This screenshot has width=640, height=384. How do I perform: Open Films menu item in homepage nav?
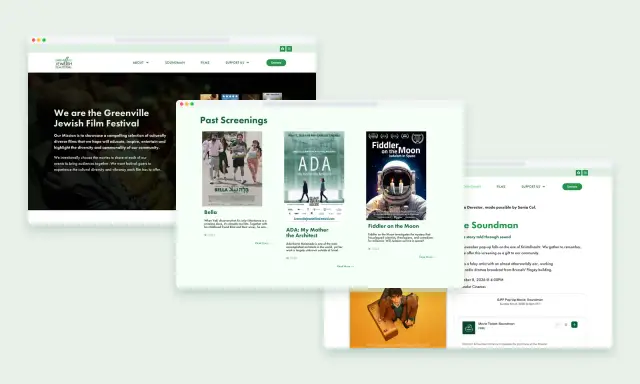point(205,62)
